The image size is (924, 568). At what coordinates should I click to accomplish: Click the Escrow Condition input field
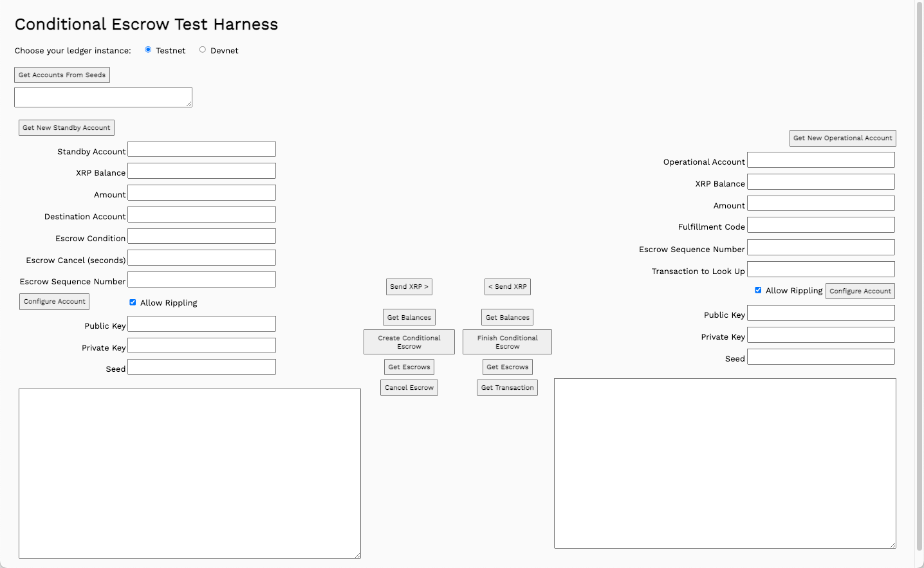[x=201, y=236]
